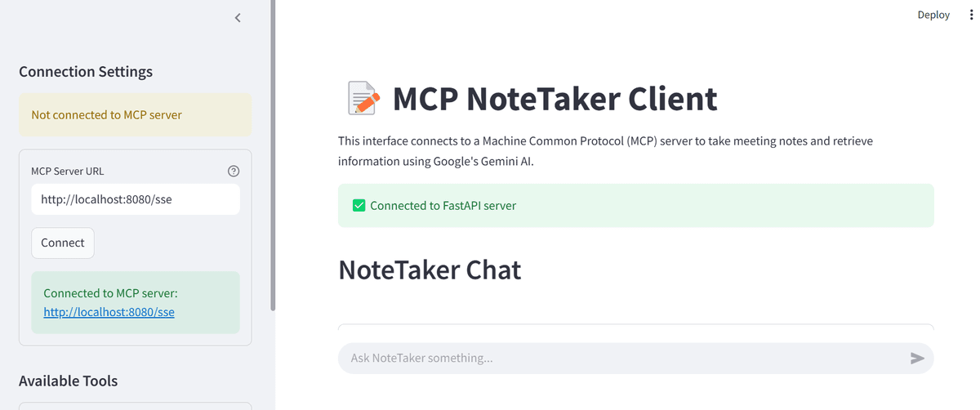The width and height of the screenshot is (980, 410).
Task: Click into the Ask NoteTaker something box
Action: 622,358
